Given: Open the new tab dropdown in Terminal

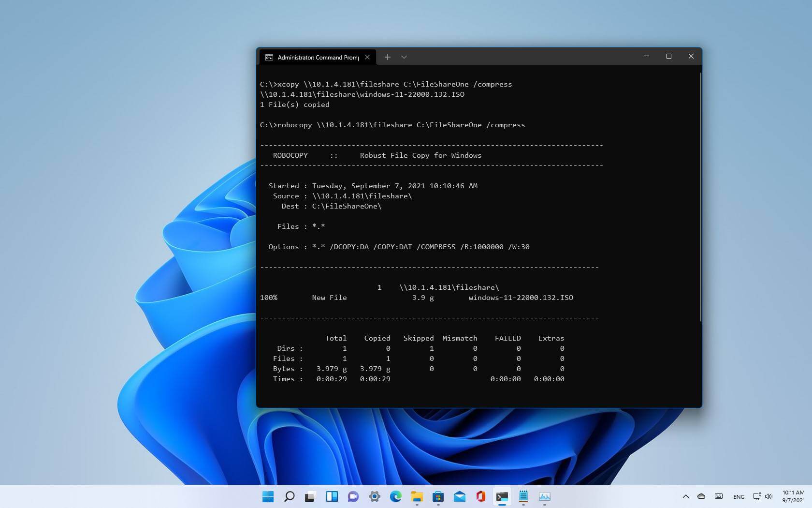Looking at the screenshot, I should pos(404,57).
